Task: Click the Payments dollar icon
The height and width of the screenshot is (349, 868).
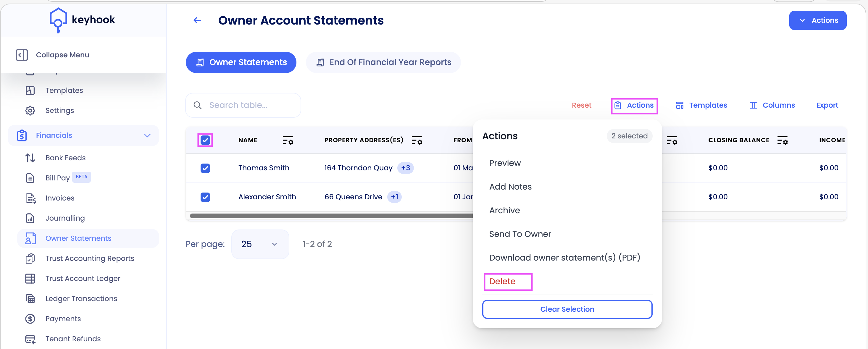Action: (30, 319)
